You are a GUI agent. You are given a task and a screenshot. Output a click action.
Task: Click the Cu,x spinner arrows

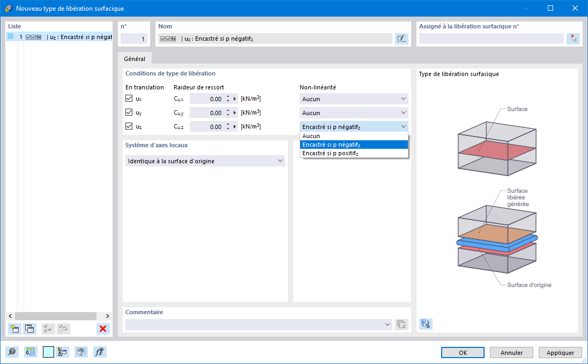point(228,99)
